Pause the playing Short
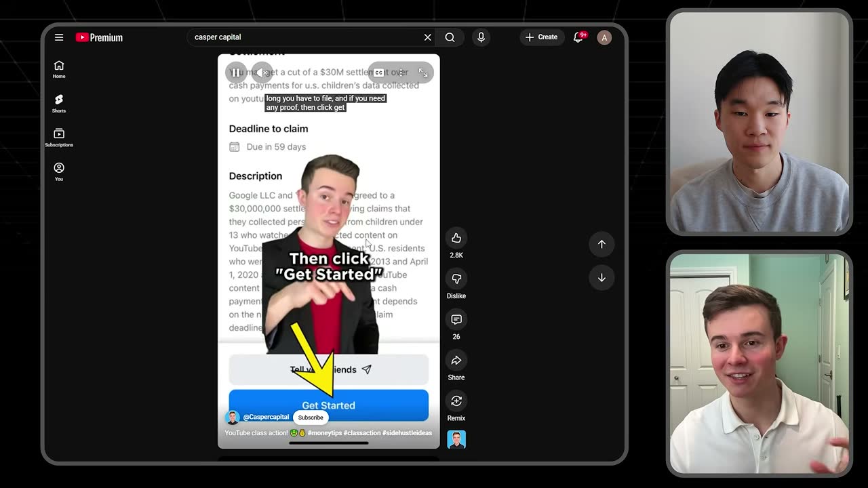This screenshot has height=488, width=868. pos(235,73)
